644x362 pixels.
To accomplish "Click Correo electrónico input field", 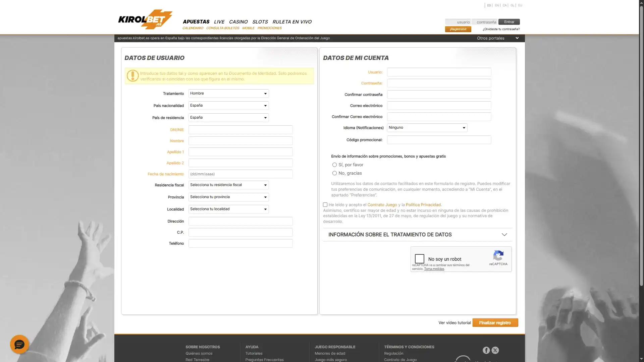I will (x=439, y=106).
